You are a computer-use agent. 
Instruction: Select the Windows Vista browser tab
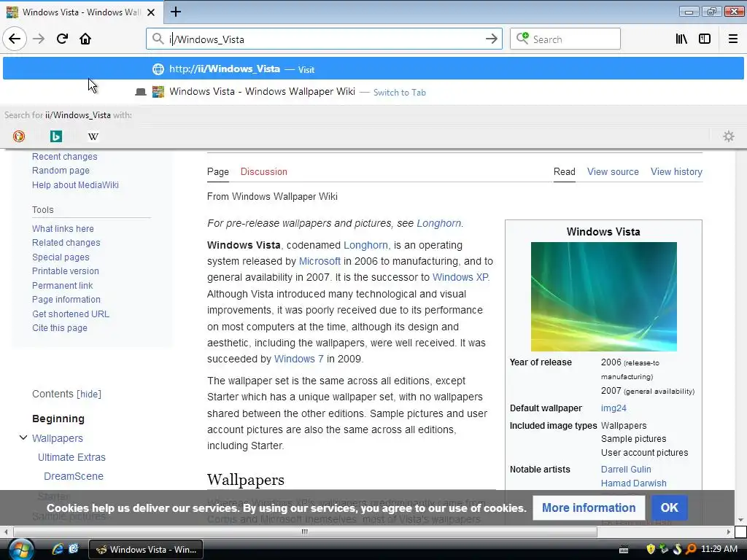tap(82, 12)
